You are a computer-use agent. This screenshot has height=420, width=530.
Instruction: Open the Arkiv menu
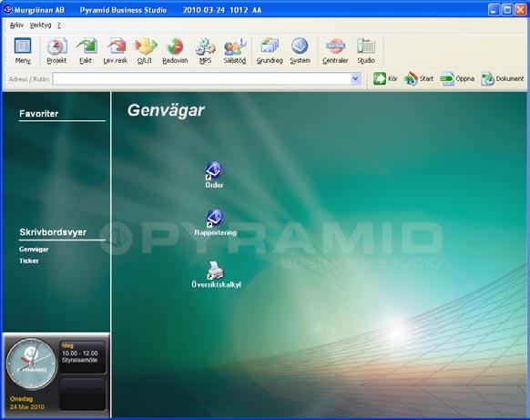(16, 25)
